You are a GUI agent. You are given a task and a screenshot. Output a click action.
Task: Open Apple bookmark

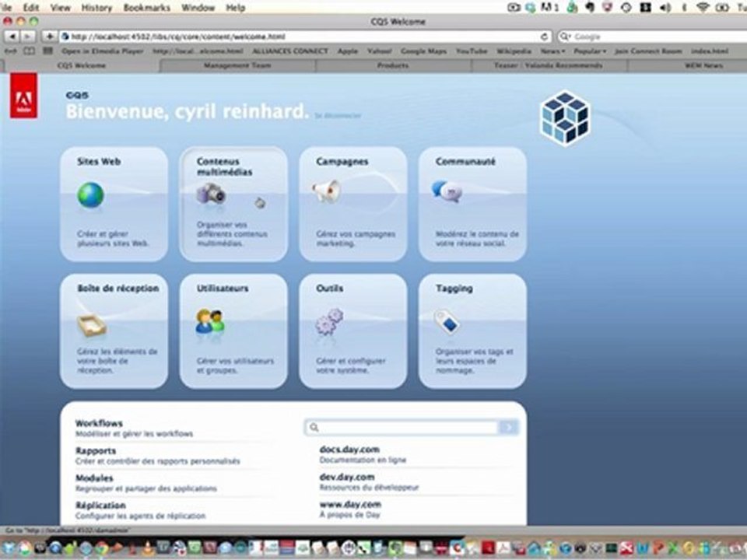tap(348, 51)
